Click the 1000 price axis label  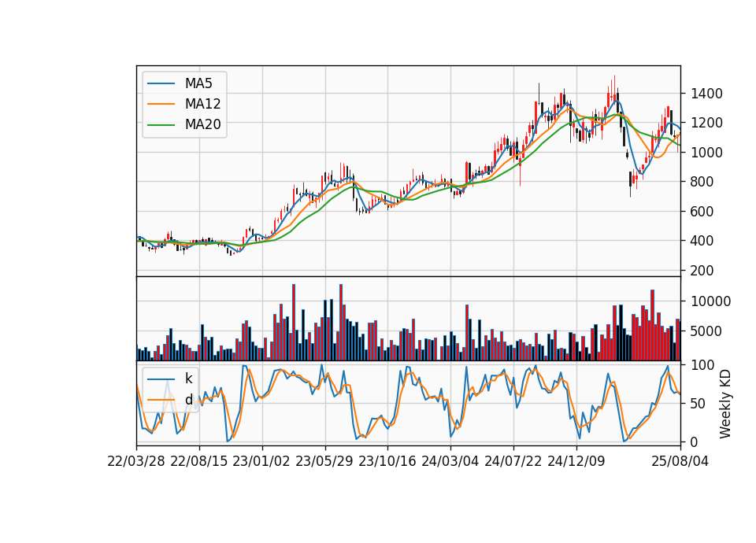coord(706,152)
